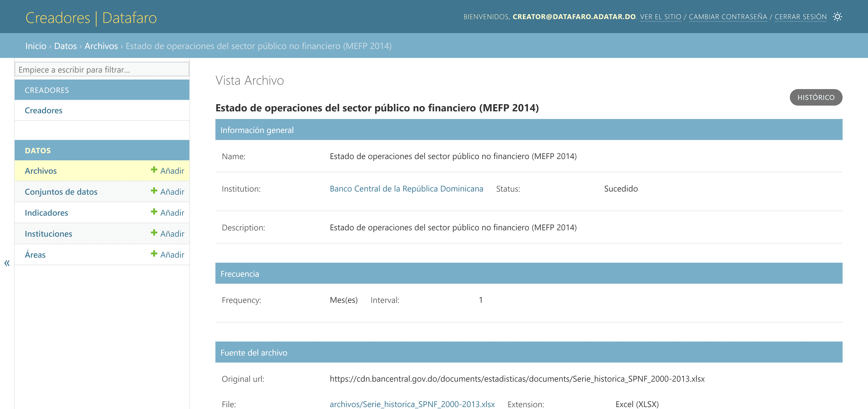Go to Datos in the breadcrumb
Image resolution: width=868 pixels, height=409 pixels.
tap(65, 46)
